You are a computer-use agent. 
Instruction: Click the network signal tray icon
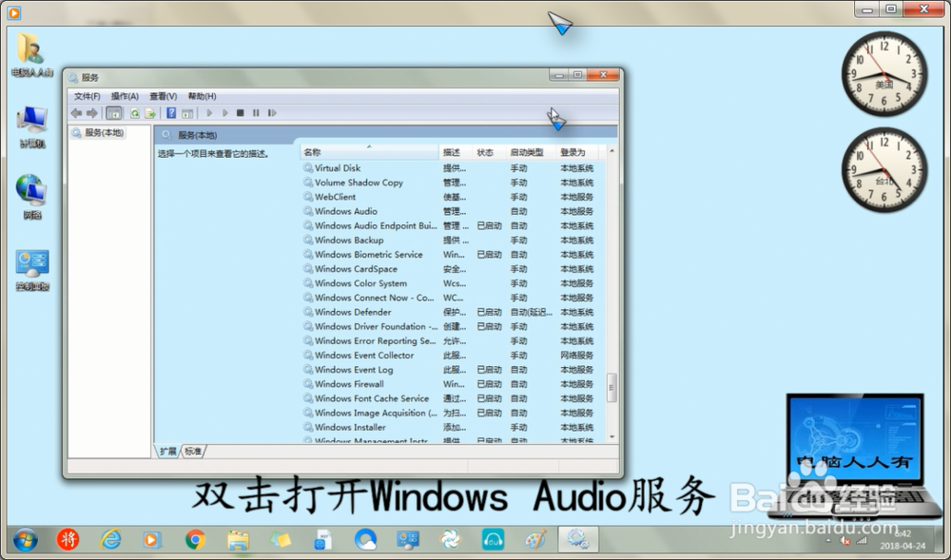tap(862, 541)
